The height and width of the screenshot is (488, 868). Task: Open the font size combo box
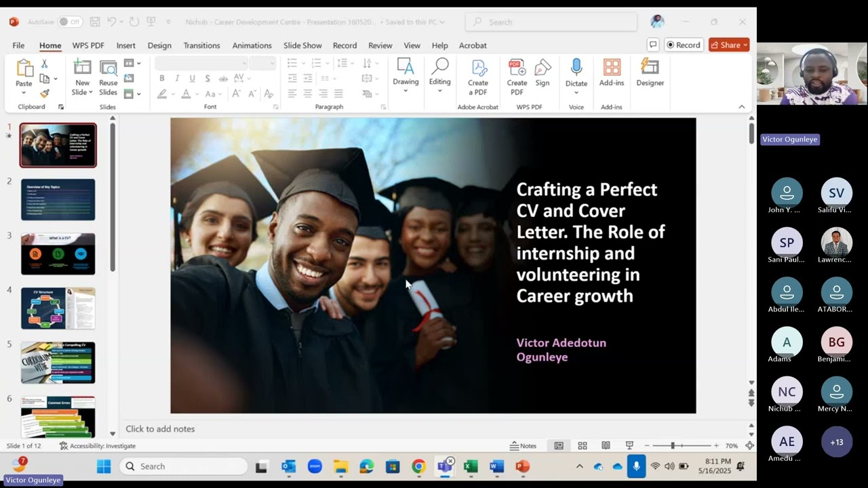pos(262,63)
